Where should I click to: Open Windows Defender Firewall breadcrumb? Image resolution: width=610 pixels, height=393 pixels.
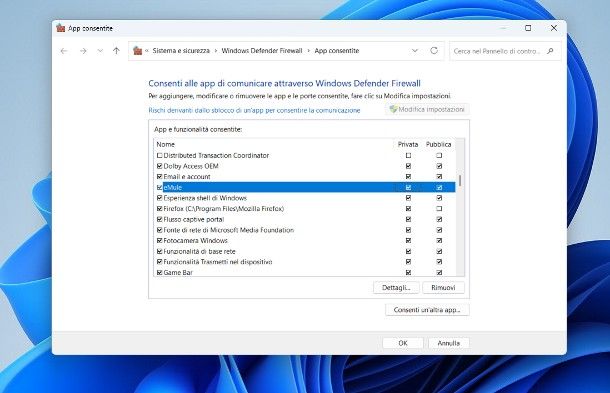pos(262,51)
